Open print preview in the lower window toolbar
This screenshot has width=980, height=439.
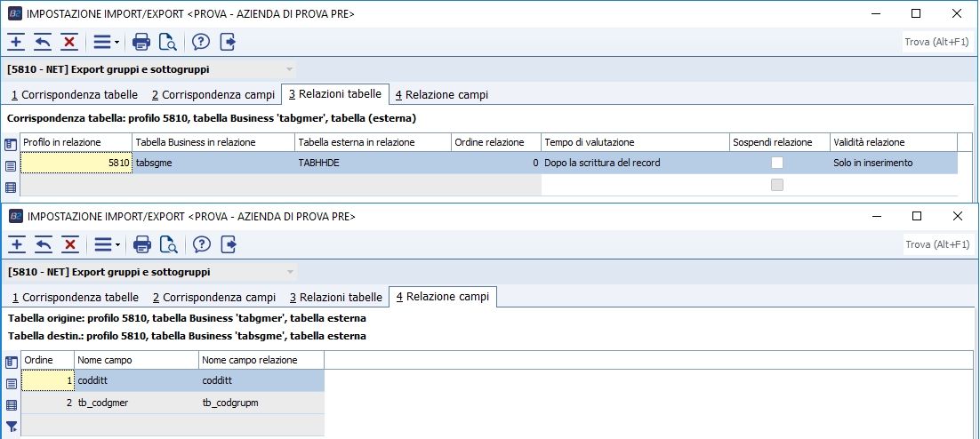[x=168, y=244]
